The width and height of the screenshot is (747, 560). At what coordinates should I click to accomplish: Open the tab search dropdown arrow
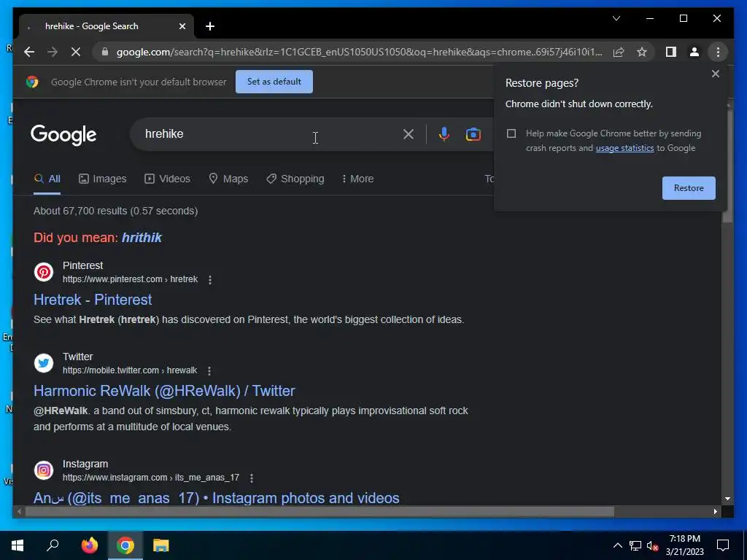point(616,18)
